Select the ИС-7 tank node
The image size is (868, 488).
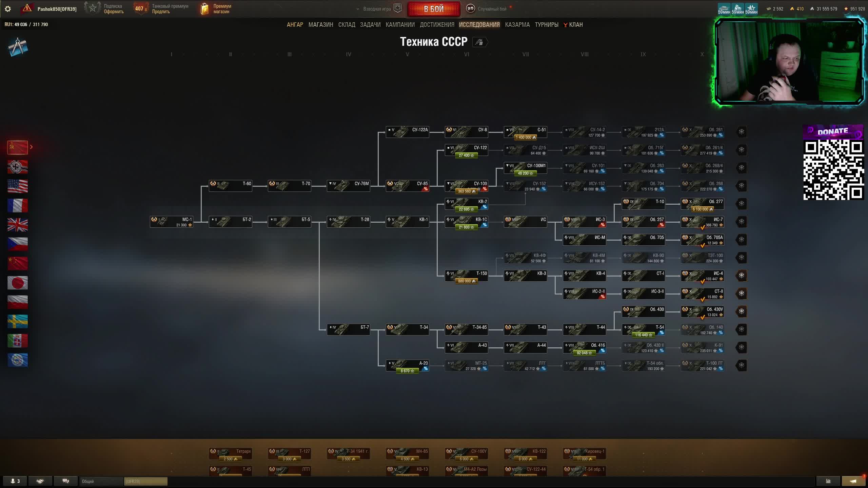(x=702, y=222)
